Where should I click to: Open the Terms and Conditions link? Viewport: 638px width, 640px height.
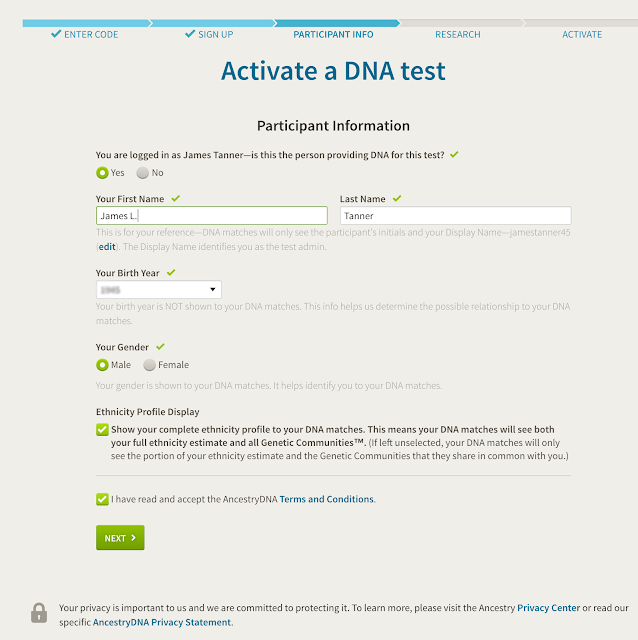coord(327,499)
